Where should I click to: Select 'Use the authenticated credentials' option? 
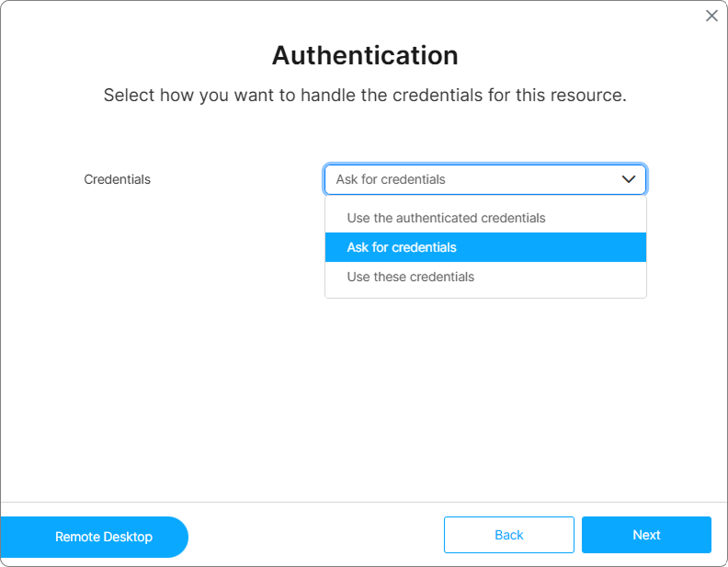tap(485, 218)
